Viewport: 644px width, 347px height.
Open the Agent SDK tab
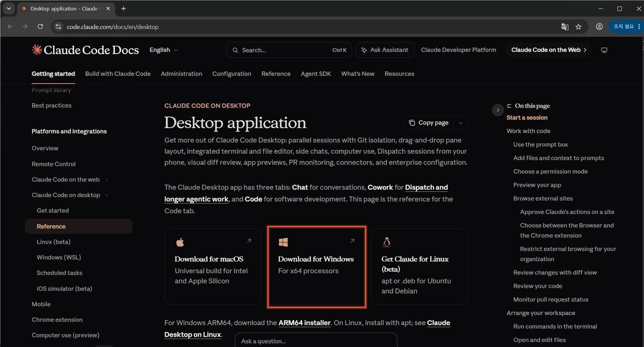click(x=316, y=74)
